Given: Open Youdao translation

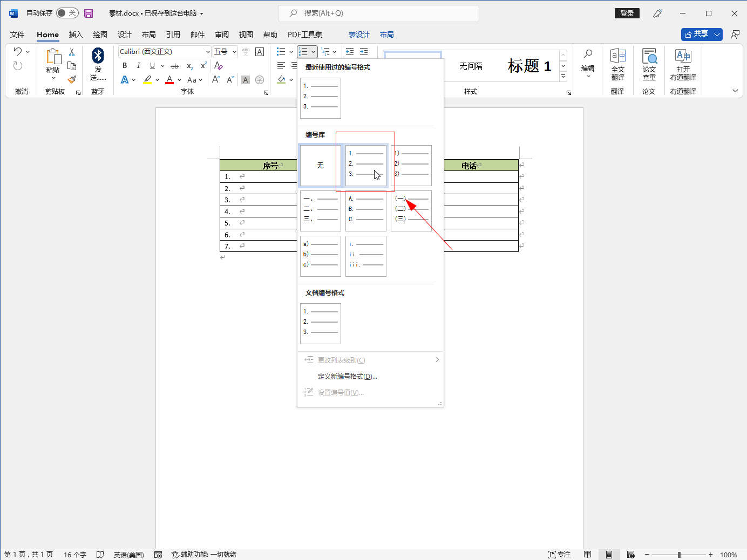Looking at the screenshot, I should tap(683, 64).
